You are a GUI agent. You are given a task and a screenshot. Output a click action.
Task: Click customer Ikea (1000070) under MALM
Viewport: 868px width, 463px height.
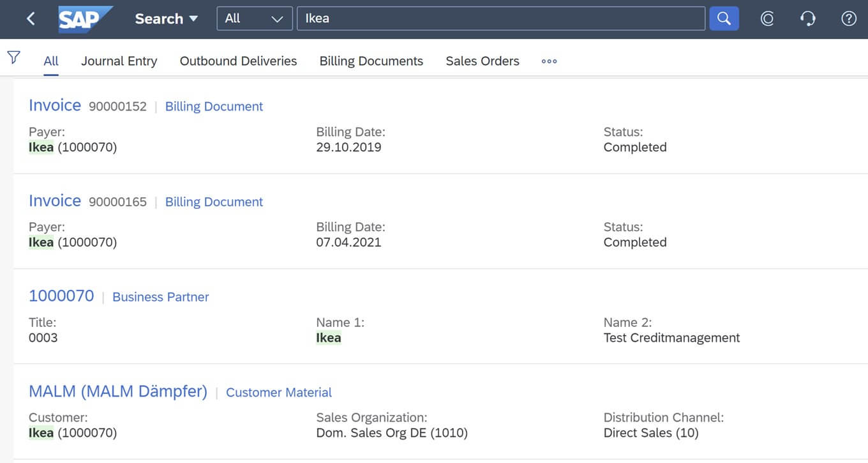point(73,433)
